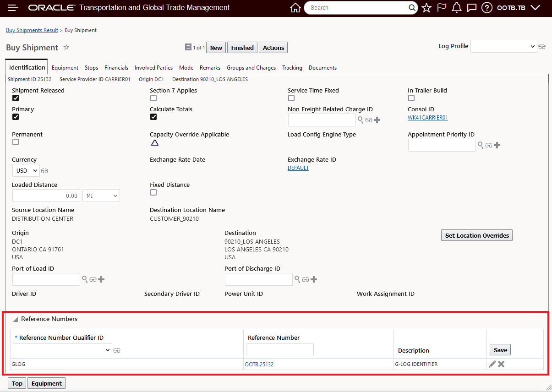
Task: Click the search magnifier icon
Action: coord(412,8)
